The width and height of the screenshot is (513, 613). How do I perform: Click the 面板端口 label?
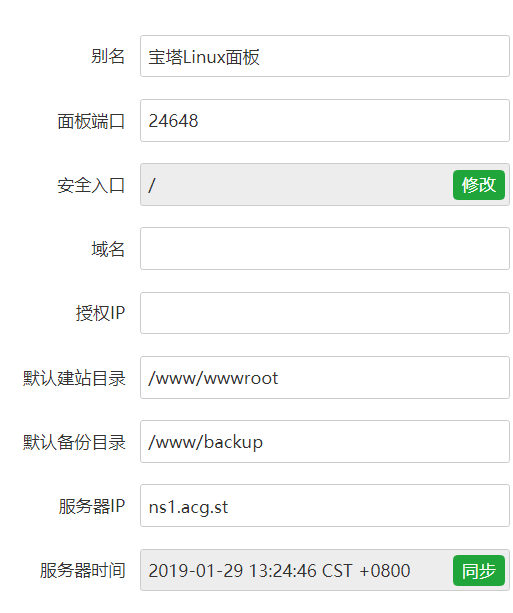[91, 121]
